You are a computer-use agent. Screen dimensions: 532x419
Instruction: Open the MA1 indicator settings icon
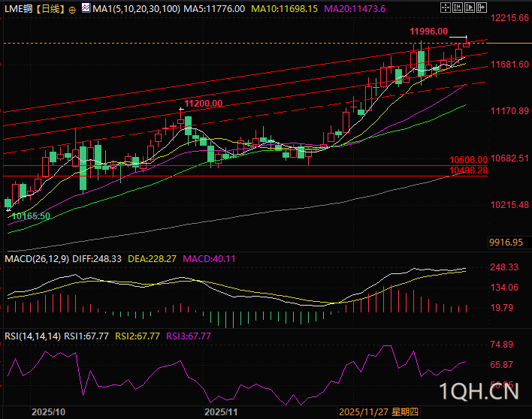click(86, 8)
